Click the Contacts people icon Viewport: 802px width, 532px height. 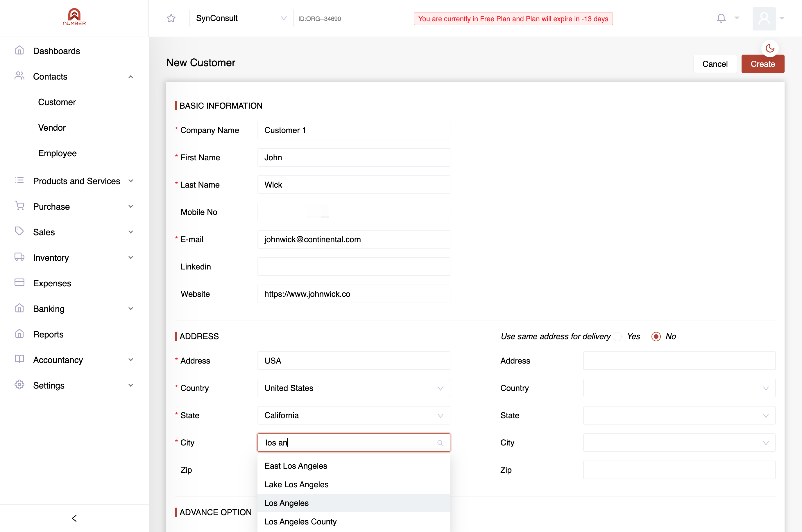19,76
